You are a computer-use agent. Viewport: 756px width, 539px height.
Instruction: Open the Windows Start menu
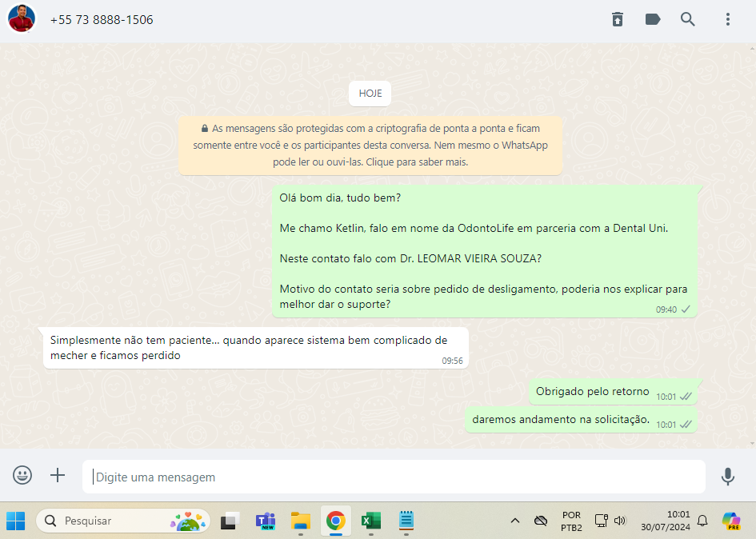point(16,521)
